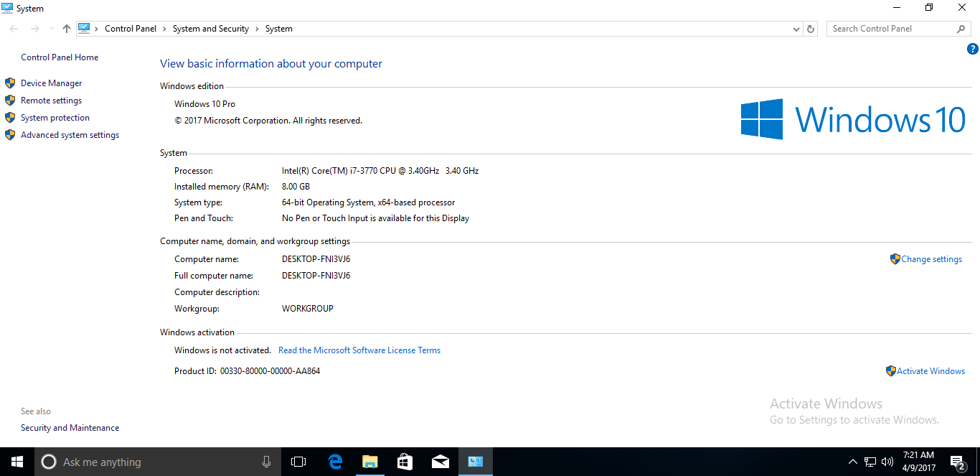Click the System breadcrumb segment
The image size is (980, 476).
[x=279, y=29]
